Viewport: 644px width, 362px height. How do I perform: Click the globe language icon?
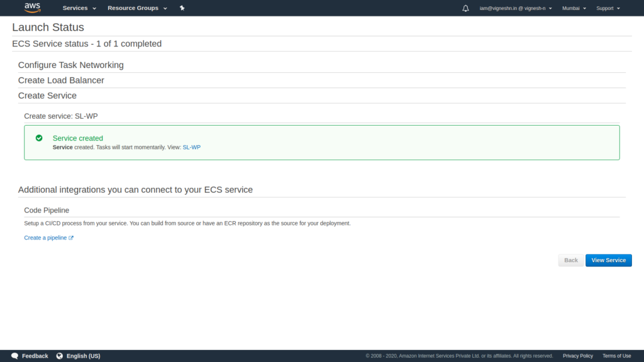click(x=60, y=356)
